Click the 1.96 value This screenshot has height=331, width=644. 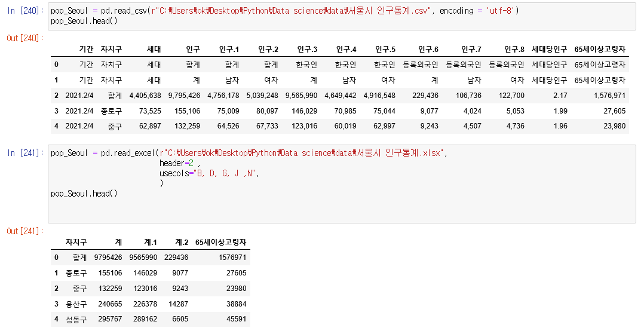[560, 126]
